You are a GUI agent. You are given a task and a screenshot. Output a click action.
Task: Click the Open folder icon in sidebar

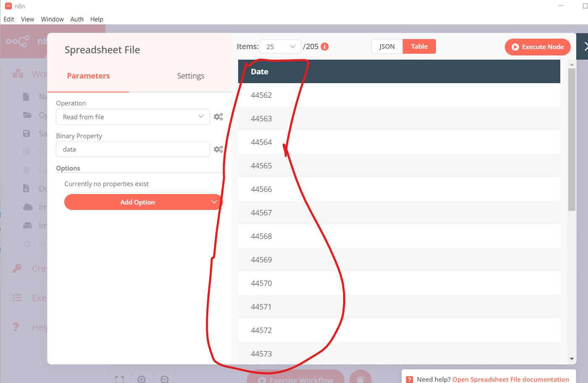27,115
